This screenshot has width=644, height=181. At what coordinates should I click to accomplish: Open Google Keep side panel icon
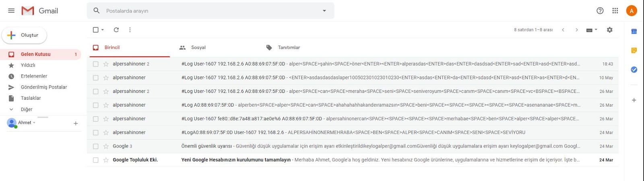point(634,50)
